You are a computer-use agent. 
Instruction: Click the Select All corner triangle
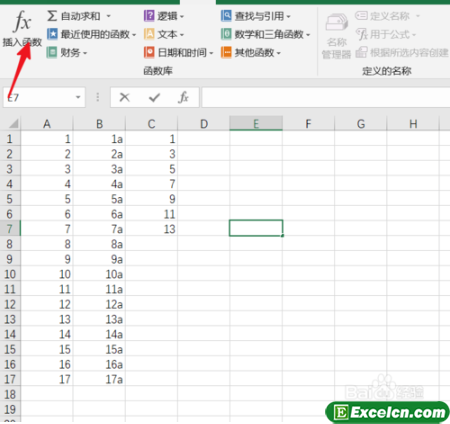pyautogui.click(x=13, y=124)
